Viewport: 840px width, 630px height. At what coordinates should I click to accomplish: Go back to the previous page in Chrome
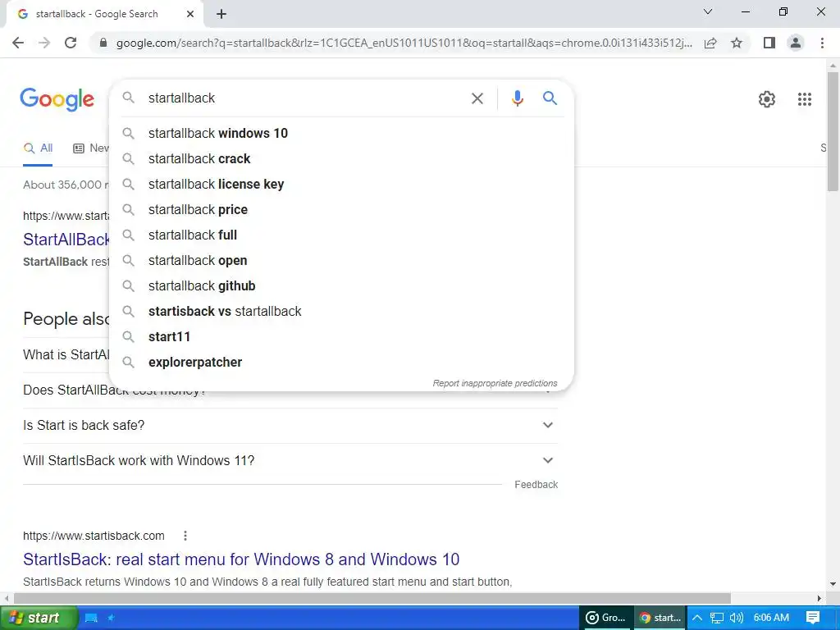click(x=18, y=43)
